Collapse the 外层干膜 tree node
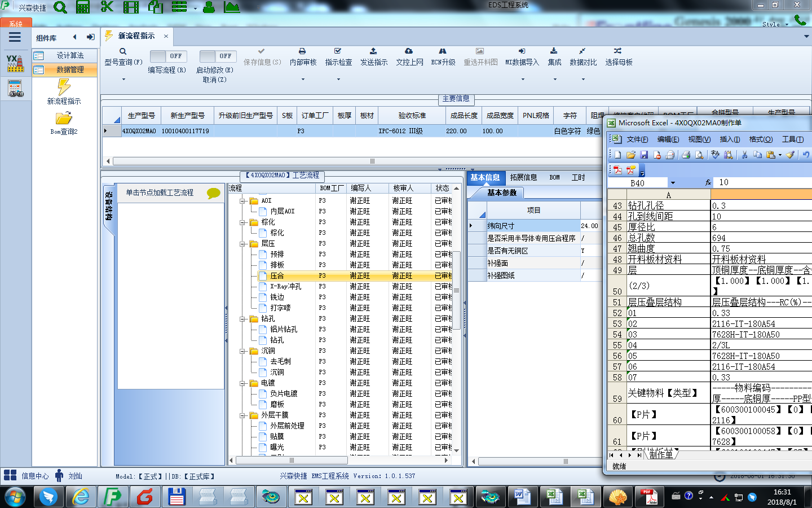 (242, 415)
